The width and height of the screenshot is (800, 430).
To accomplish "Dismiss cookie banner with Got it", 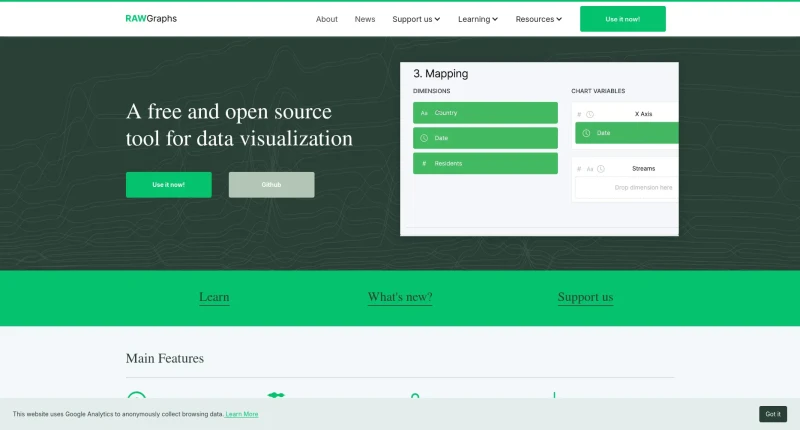I will tap(773, 414).
